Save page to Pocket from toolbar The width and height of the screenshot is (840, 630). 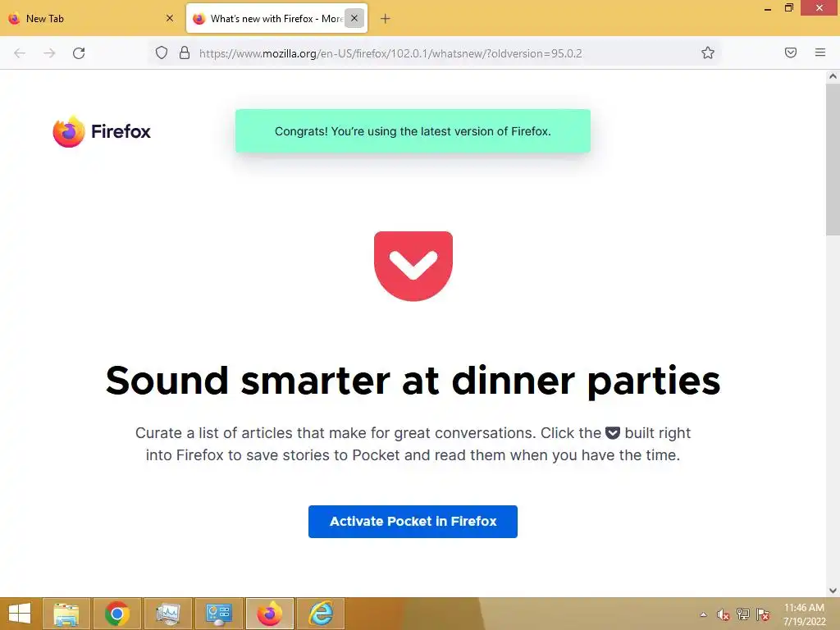[791, 52]
